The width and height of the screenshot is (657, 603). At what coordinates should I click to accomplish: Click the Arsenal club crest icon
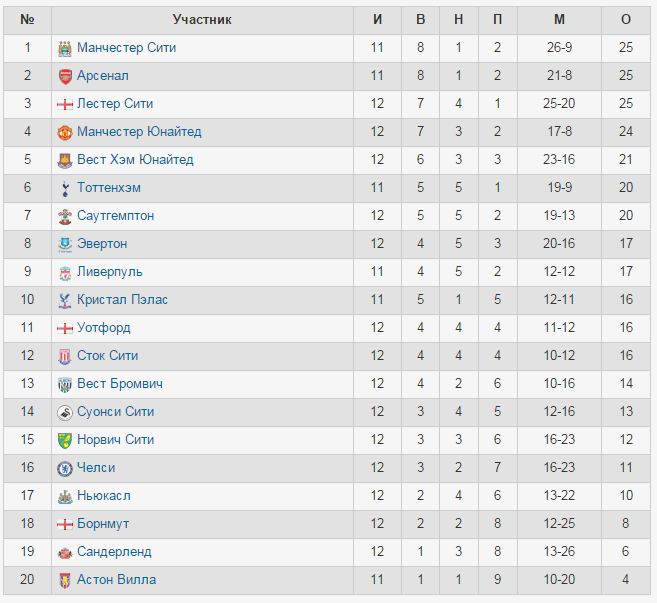coord(65,77)
